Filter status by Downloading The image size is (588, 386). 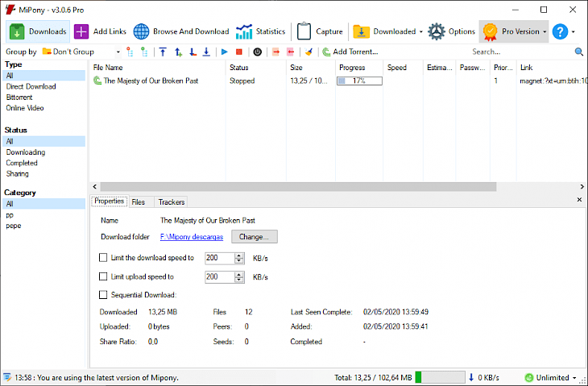point(26,152)
